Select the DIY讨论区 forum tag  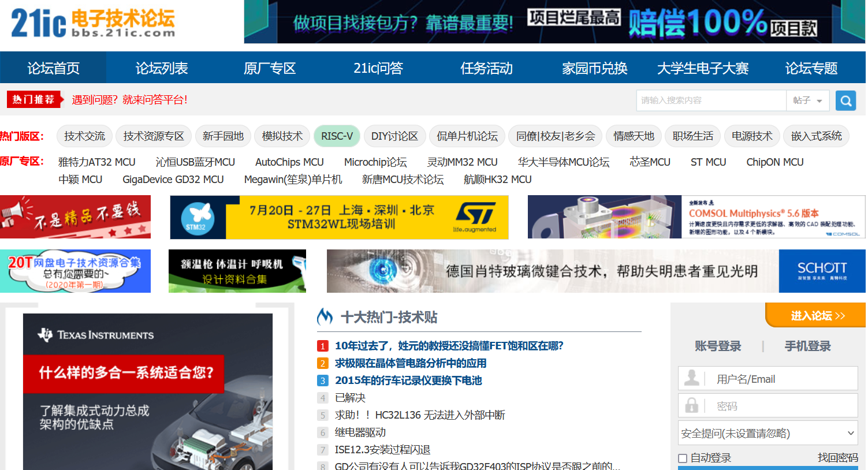(x=394, y=136)
